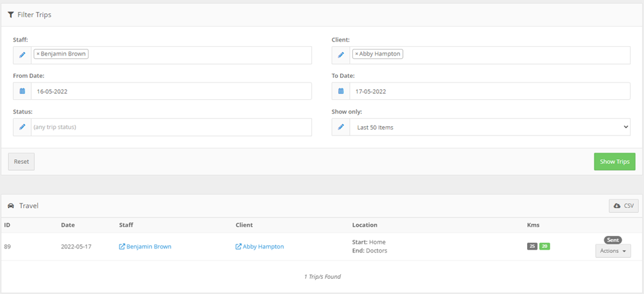Click inside the Staff multi-select field
This screenshot has height=294, width=644.
tap(171, 55)
